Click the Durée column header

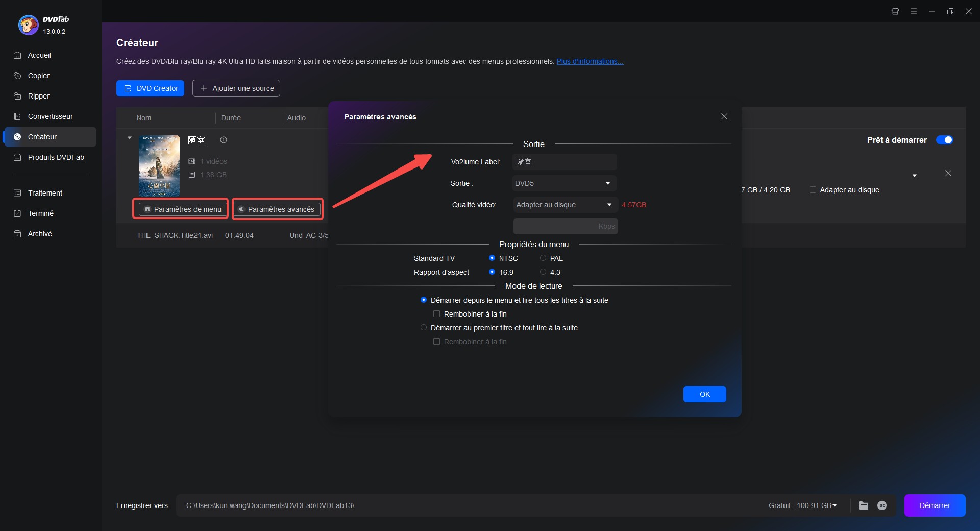(231, 118)
